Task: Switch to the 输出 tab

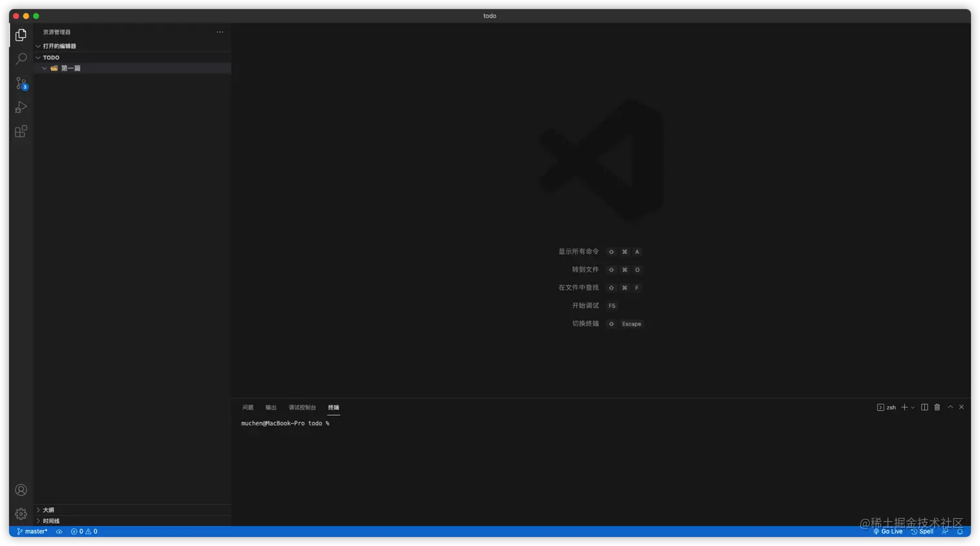Action: click(x=271, y=407)
